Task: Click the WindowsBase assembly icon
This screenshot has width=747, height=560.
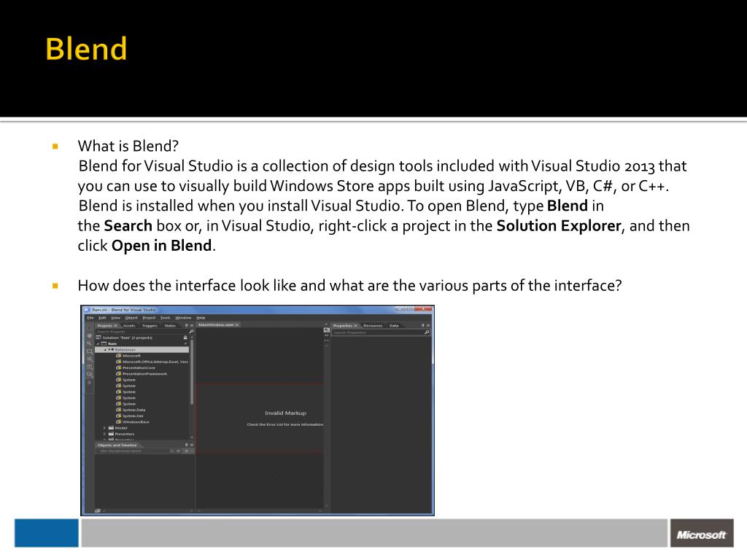Action: pyautogui.click(x=119, y=422)
